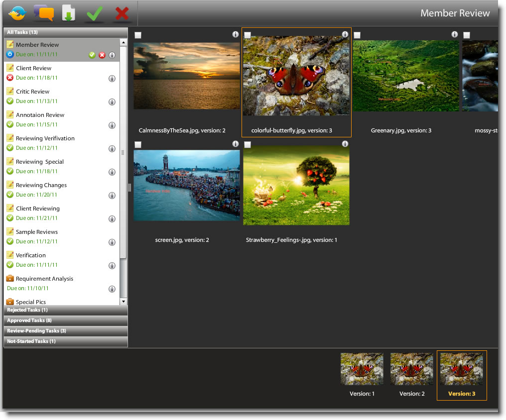Show info for screen.jpg image
Viewport: 506px width, 420px height.
tap(236, 144)
